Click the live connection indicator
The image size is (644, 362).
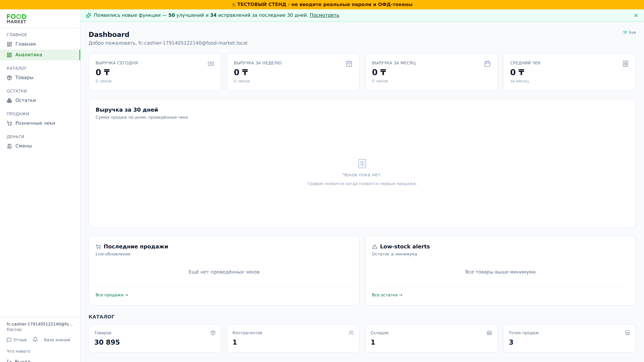(629, 33)
